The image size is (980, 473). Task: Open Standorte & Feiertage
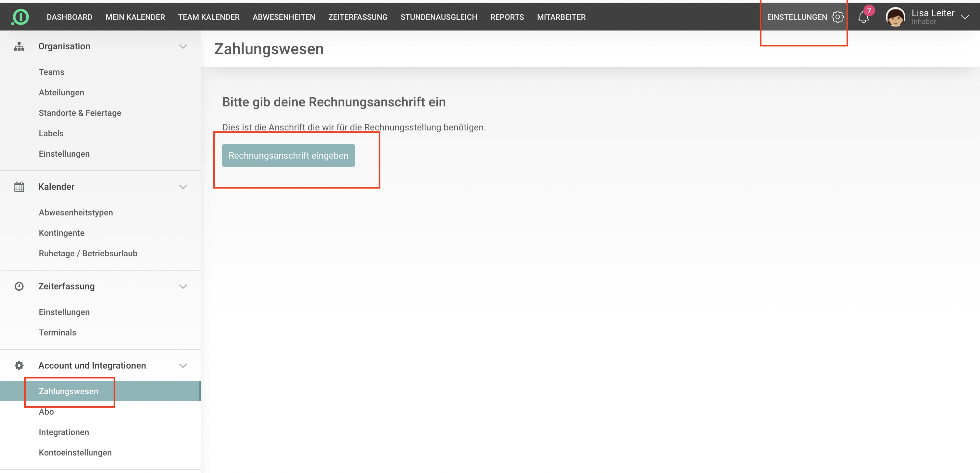(x=80, y=113)
